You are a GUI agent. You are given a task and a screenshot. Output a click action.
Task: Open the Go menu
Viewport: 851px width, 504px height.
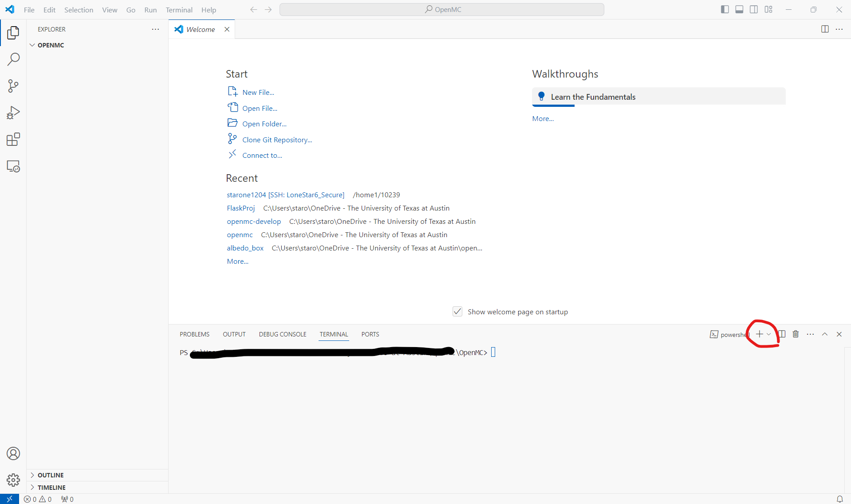click(x=130, y=10)
